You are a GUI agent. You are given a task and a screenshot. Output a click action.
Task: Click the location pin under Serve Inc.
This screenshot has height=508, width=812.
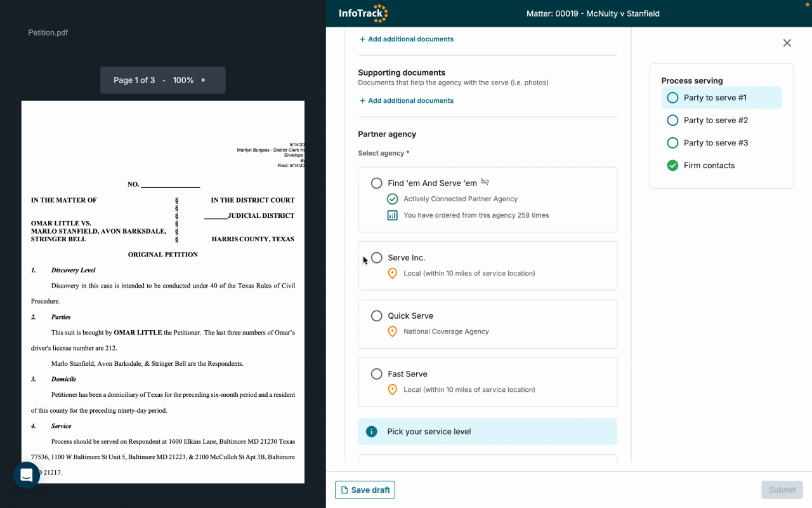coord(392,274)
